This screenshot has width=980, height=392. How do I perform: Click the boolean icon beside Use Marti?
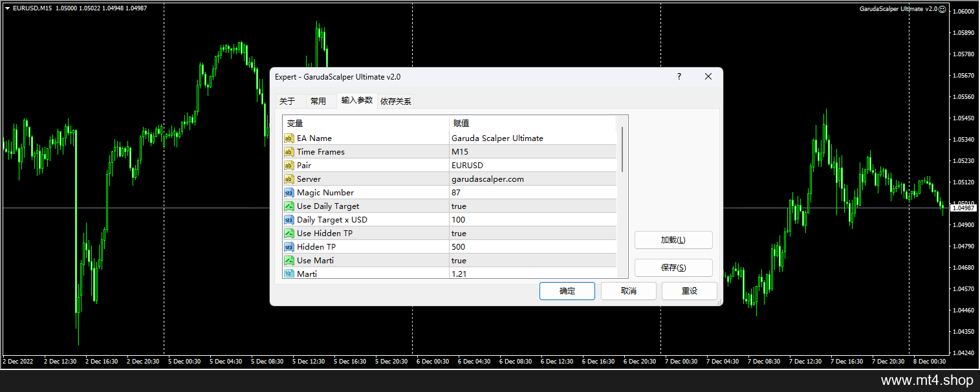[x=289, y=261]
